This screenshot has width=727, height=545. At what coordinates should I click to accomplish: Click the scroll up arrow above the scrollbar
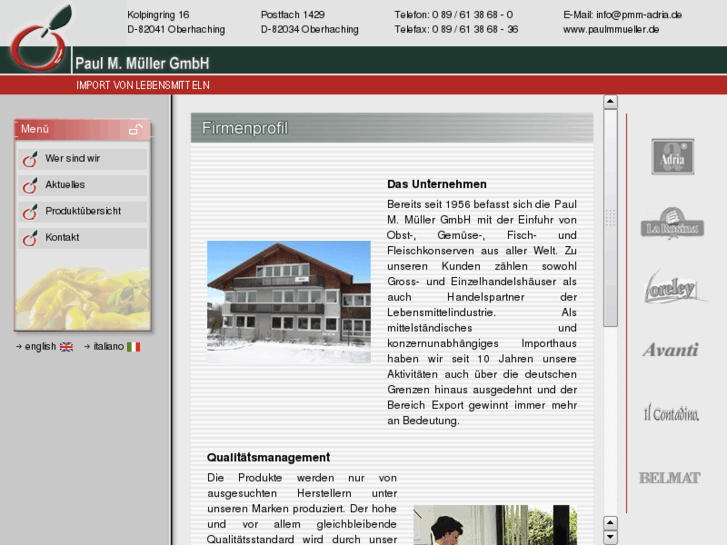[610, 102]
